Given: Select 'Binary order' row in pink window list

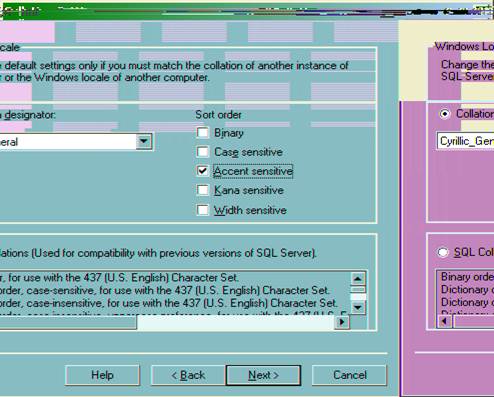Looking at the screenshot, I should (x=465, y=277).
